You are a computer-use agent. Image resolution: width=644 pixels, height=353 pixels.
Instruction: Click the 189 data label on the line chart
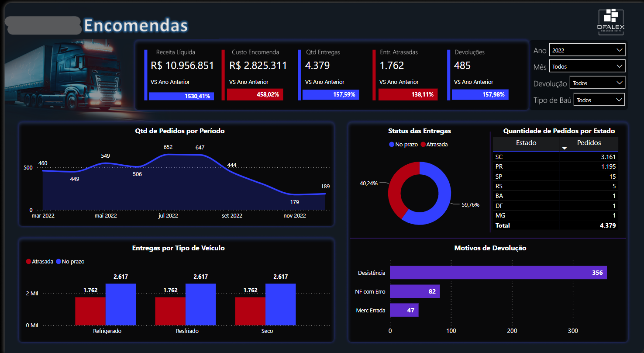[x=325, y=186]
